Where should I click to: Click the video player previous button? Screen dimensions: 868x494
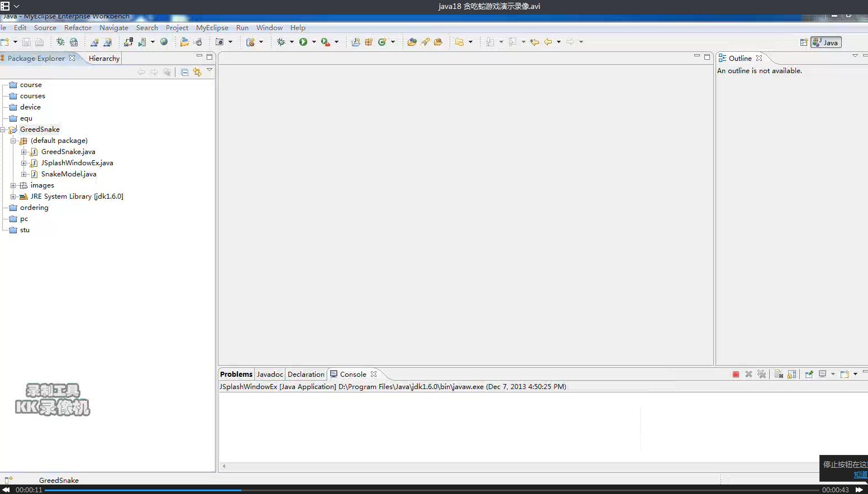[x=6, y=490]
